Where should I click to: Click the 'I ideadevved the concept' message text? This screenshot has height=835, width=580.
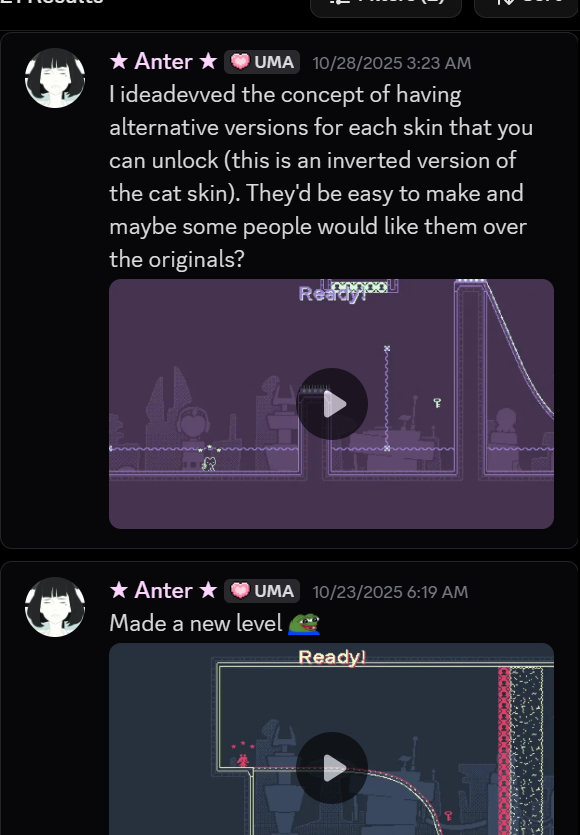321,177
